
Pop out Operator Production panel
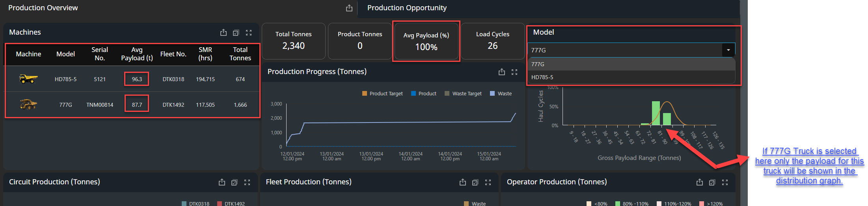[712, 182]
